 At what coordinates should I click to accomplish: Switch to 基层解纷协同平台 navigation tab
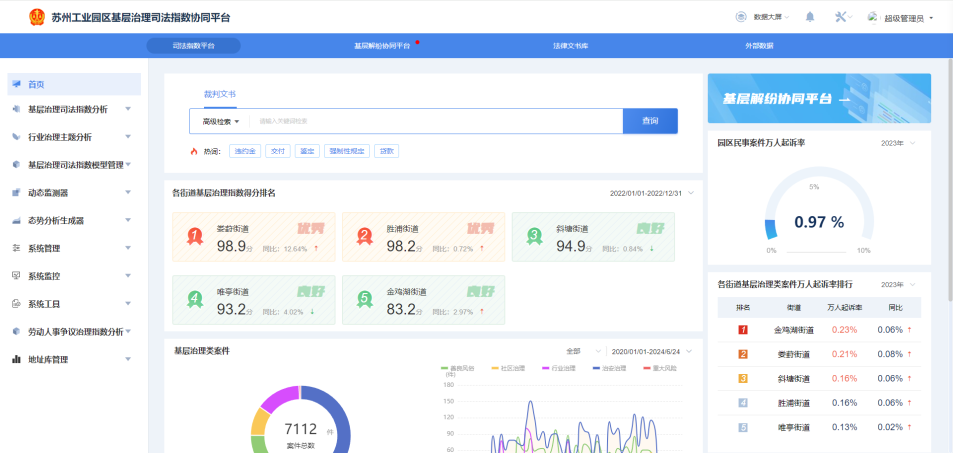(382, 46)
